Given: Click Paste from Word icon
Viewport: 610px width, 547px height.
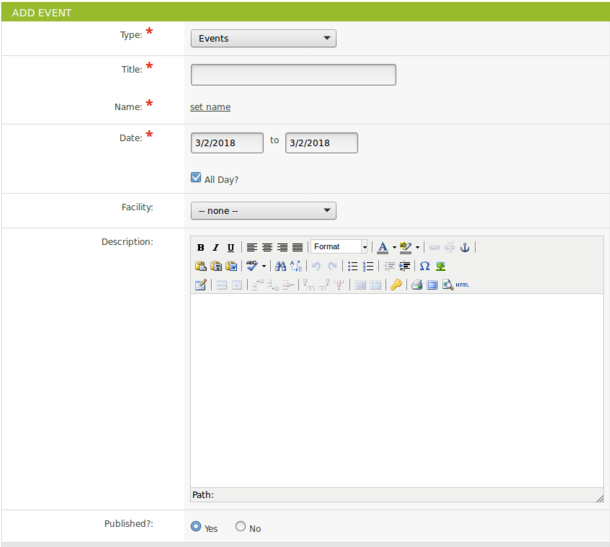Looking at the screenshot, I should pyautogui.click(x=231, y=266).
